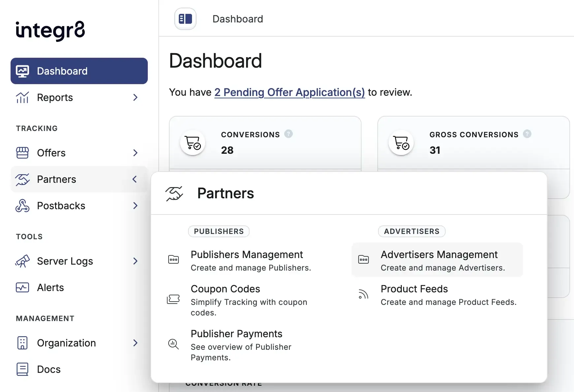The height and width of the screenshot is (392, 574).
Task: Open Postbacks in the sidebar
Action: tap(79, 206)
